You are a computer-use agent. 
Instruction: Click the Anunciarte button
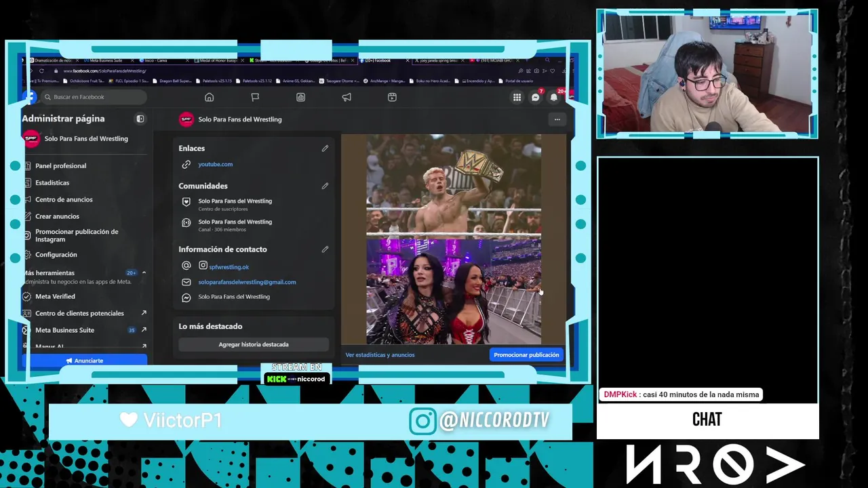(x=85, y=361)
